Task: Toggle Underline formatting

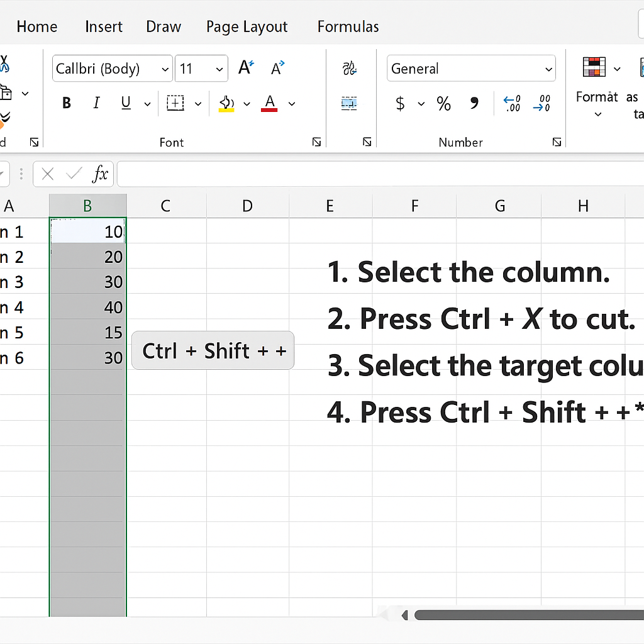Action: click(126, 104)
